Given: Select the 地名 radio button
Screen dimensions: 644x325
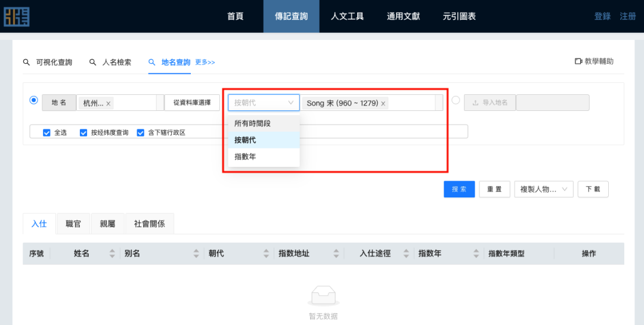Looking at the screenshot, I should coord(33,100).
